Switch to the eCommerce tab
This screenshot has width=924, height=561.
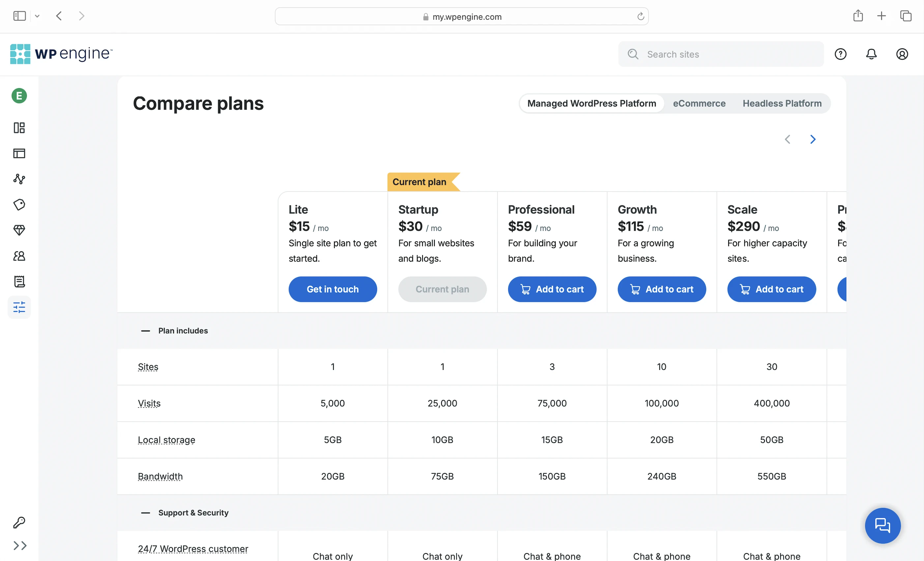[x=699, y=103]
